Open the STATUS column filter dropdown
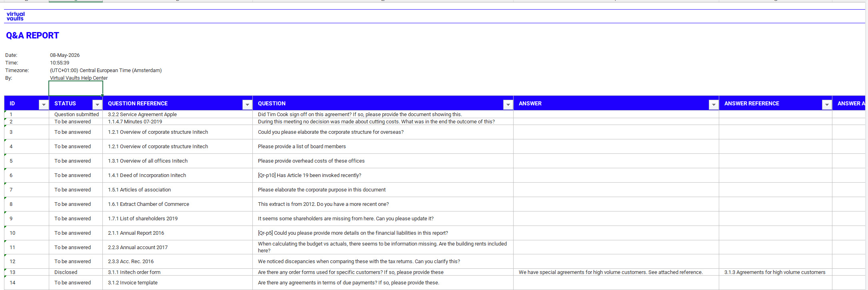Screen dimensions: 868x290 [97, 105]
